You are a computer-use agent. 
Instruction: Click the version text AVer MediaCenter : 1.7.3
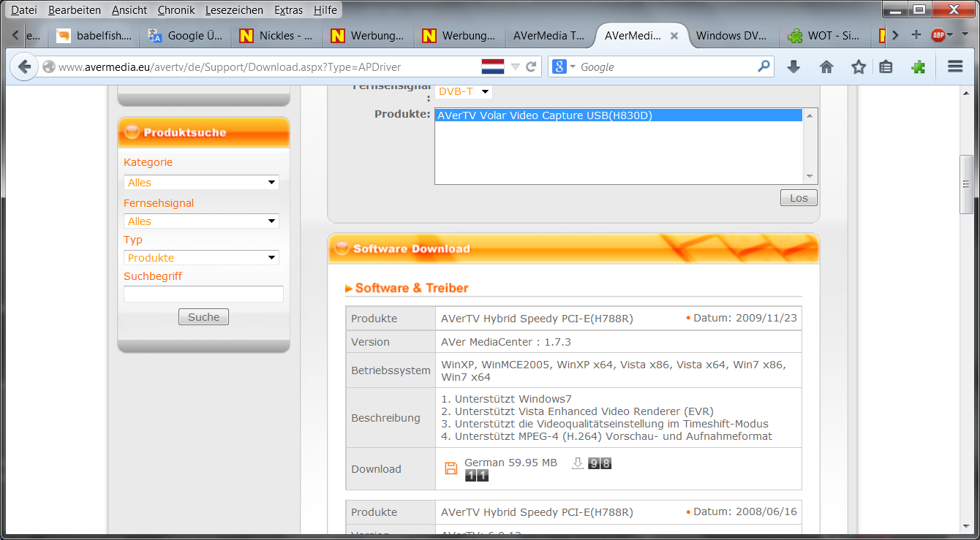pos(506,342)
